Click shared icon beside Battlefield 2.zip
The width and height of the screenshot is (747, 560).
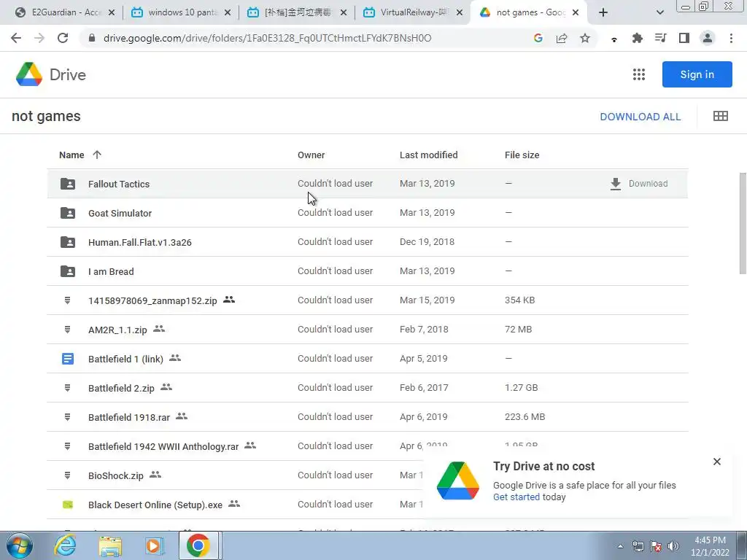click(x=166, y=387)
